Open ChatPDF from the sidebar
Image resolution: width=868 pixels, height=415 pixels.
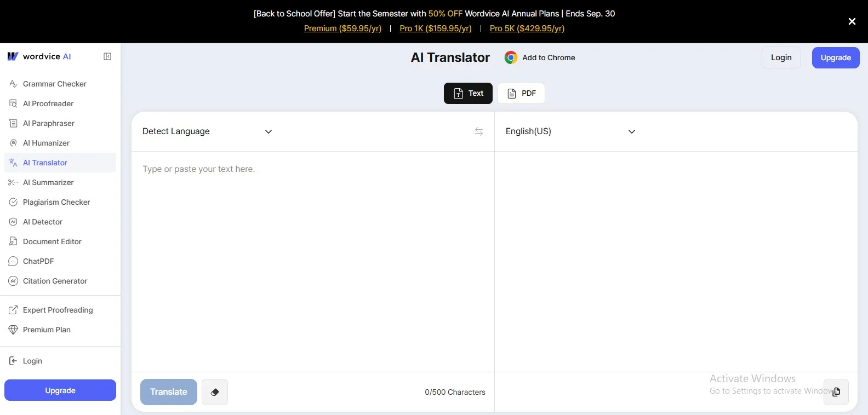[x=60, y=261]
